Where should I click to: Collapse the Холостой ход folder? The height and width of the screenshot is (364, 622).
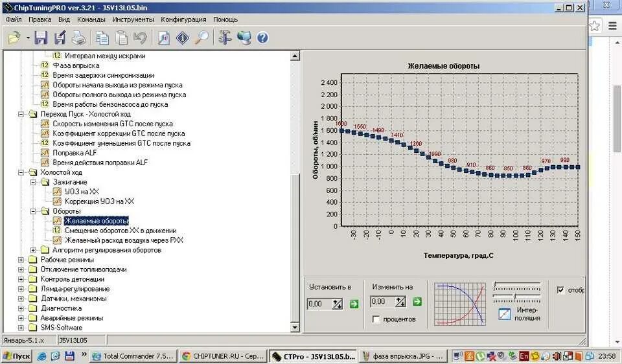coord(21,172)
